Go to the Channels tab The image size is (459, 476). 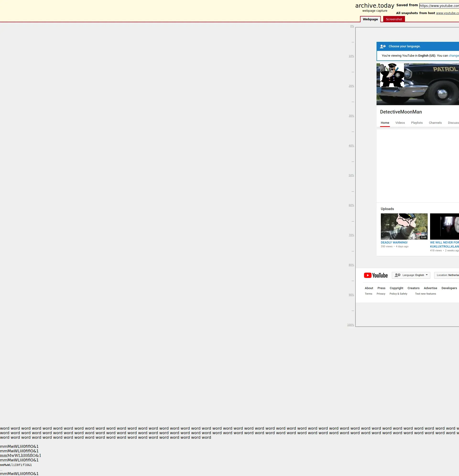pyautogui.click(x=435, y=123)
